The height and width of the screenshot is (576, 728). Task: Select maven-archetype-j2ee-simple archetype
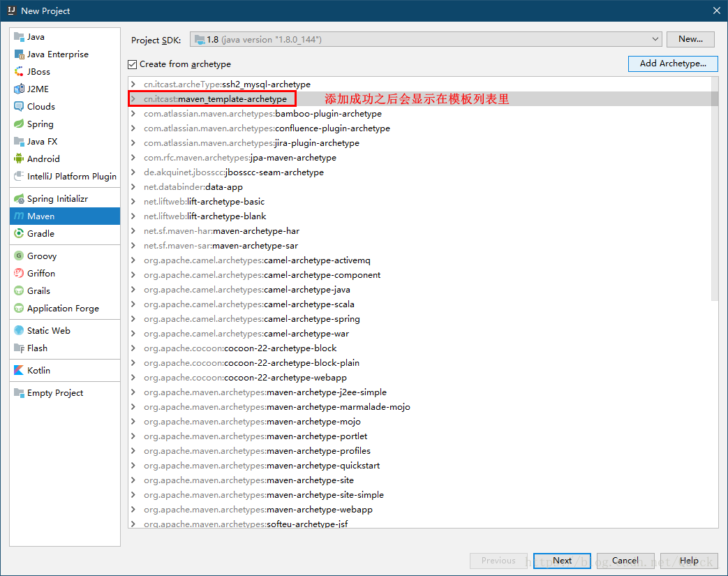click(419, 392)
